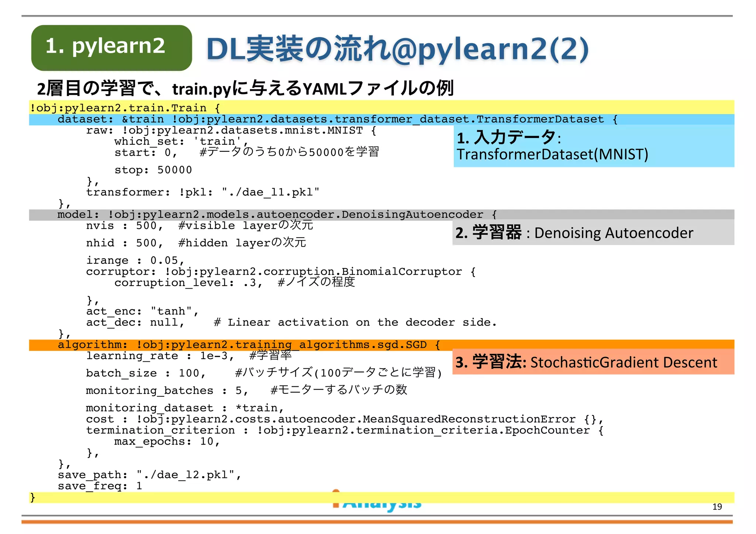
Task: Click the blue callout '1. 入力データ: TransformerDataset(MNIST)'
Action: click(x=594, y=146)
